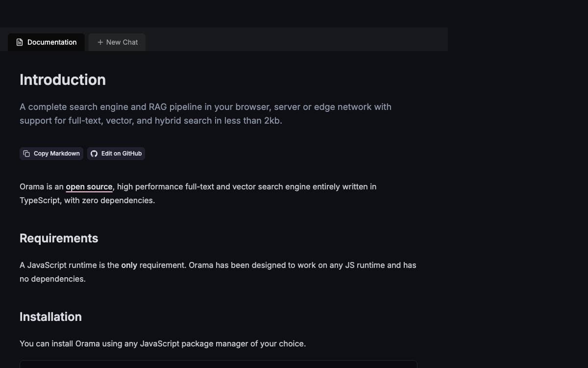Click the bold word 'only'

129,265
